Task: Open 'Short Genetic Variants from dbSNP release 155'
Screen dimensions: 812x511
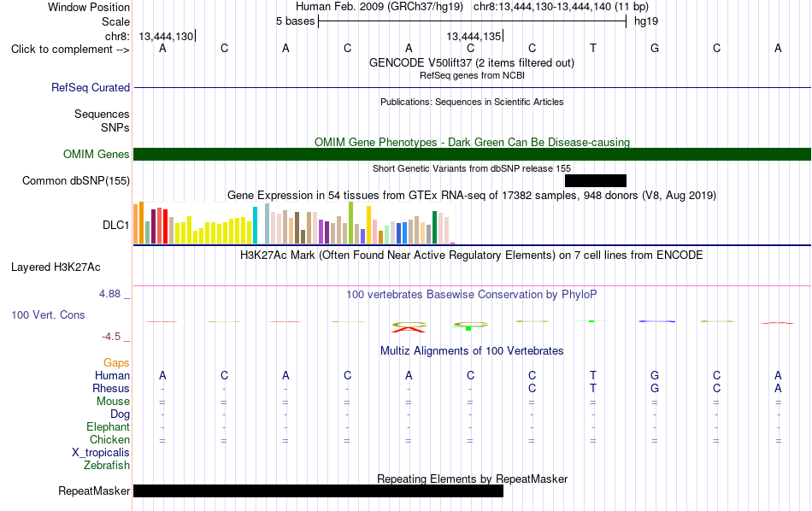Action: point(472,169)
